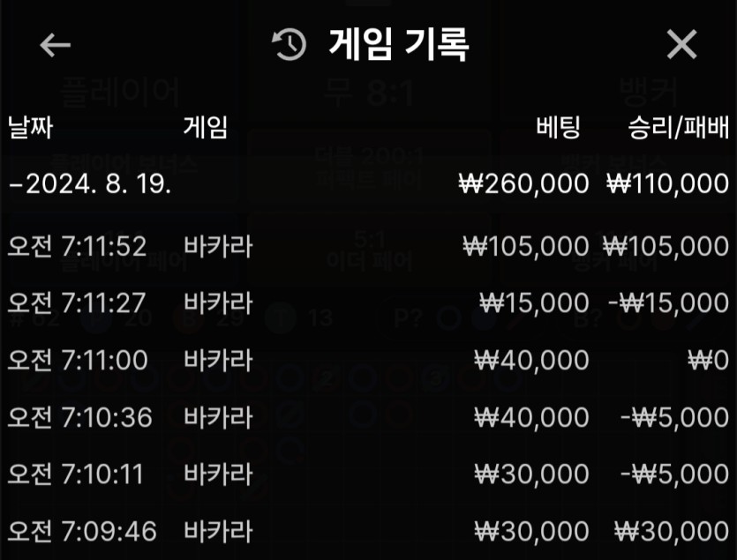Image resolution: width=737 pixels, height=560 pixels.
Task: Click the 날짜 column header
Action: pos(31,127)
